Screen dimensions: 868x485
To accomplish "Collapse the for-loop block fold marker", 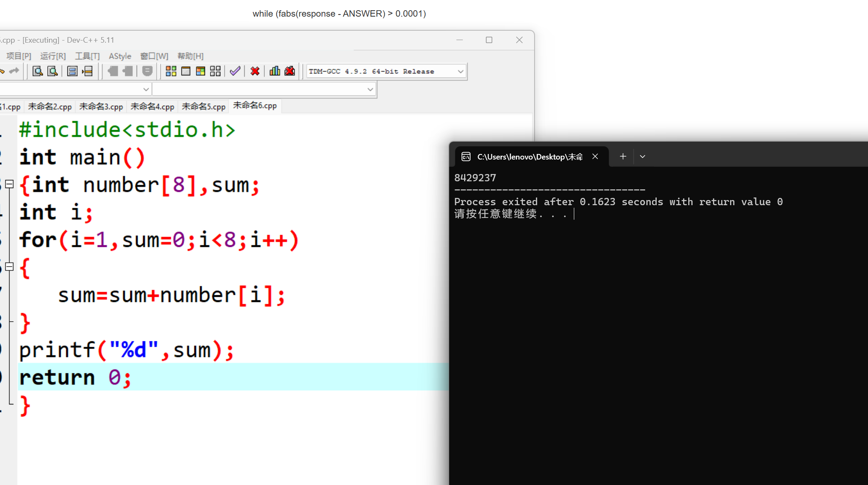I will [9, 267].
